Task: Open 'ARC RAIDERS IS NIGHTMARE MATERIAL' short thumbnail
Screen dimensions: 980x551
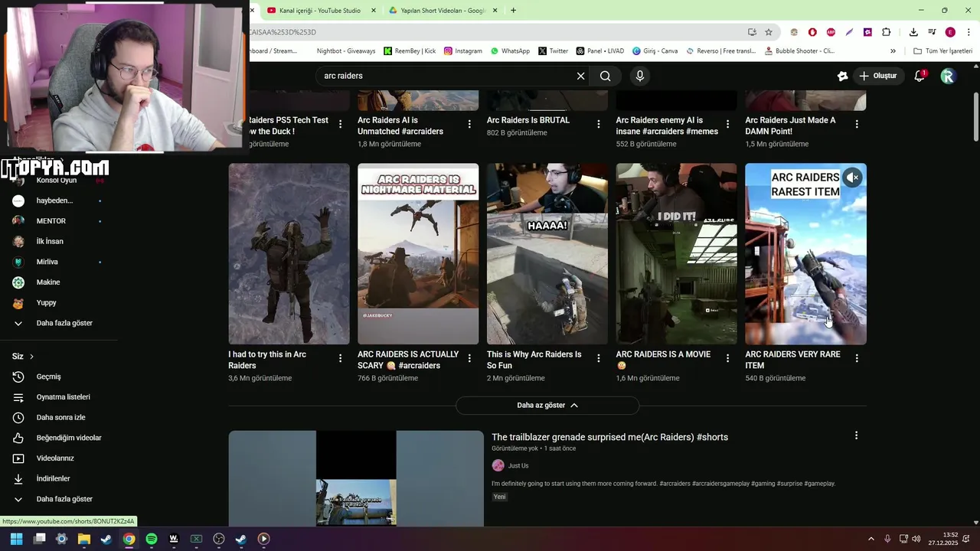Action: tap(418, 254)
